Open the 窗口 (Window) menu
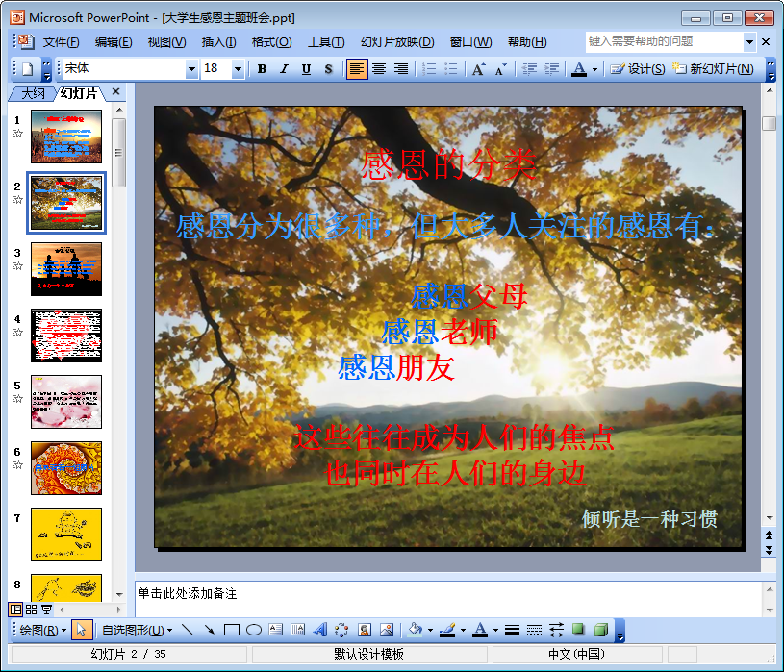Image resolution: width=784 pixels, height=672 pixels. (470, 42)
